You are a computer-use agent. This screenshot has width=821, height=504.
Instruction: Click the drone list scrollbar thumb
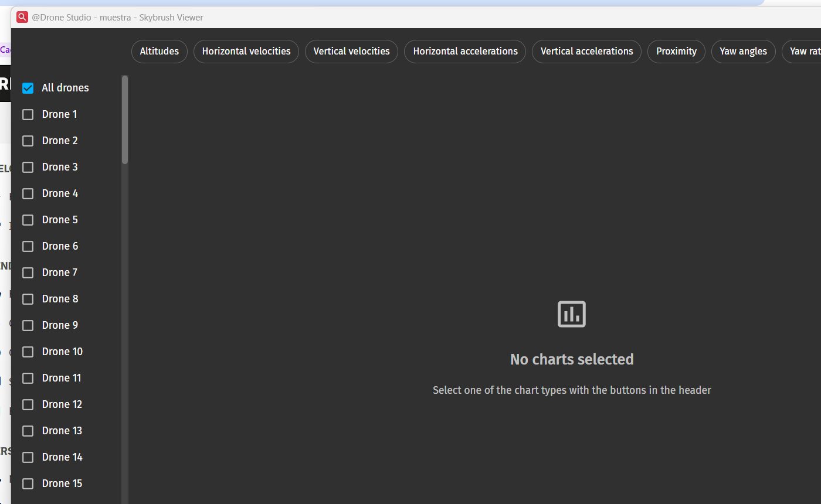point(125,120)
